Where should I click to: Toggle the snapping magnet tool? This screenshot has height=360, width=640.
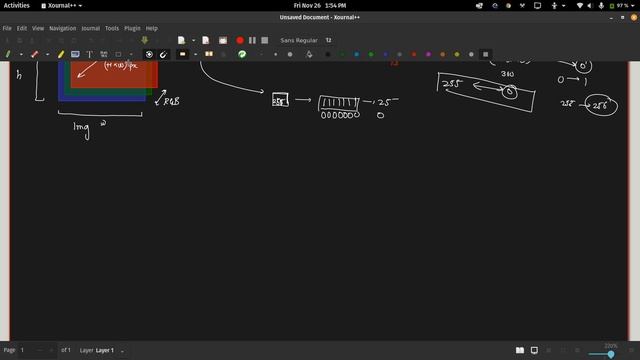(x=163, y=54)
